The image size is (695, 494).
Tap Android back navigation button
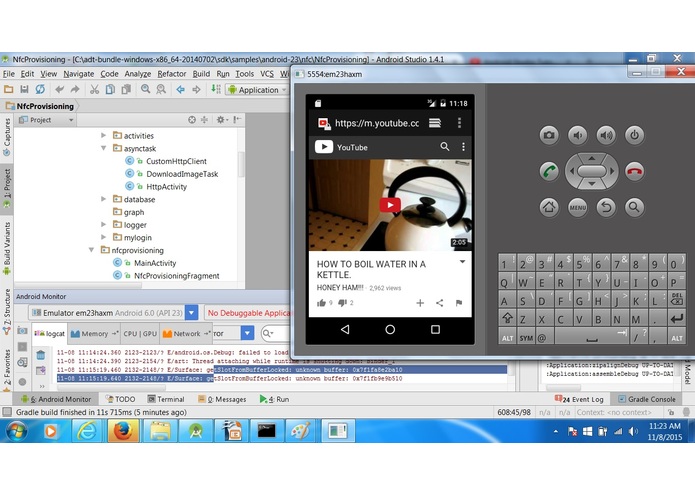[x=345, y=329]
